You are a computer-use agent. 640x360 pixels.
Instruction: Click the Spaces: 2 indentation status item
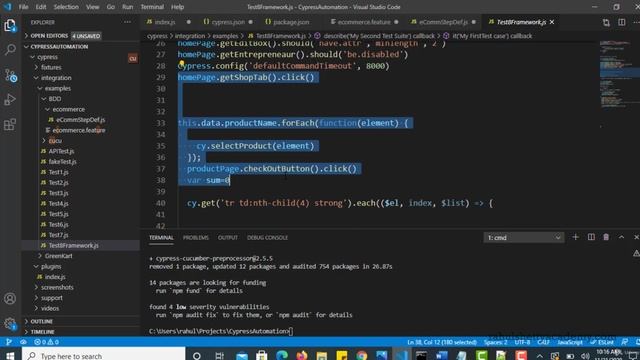pos(496,342)
